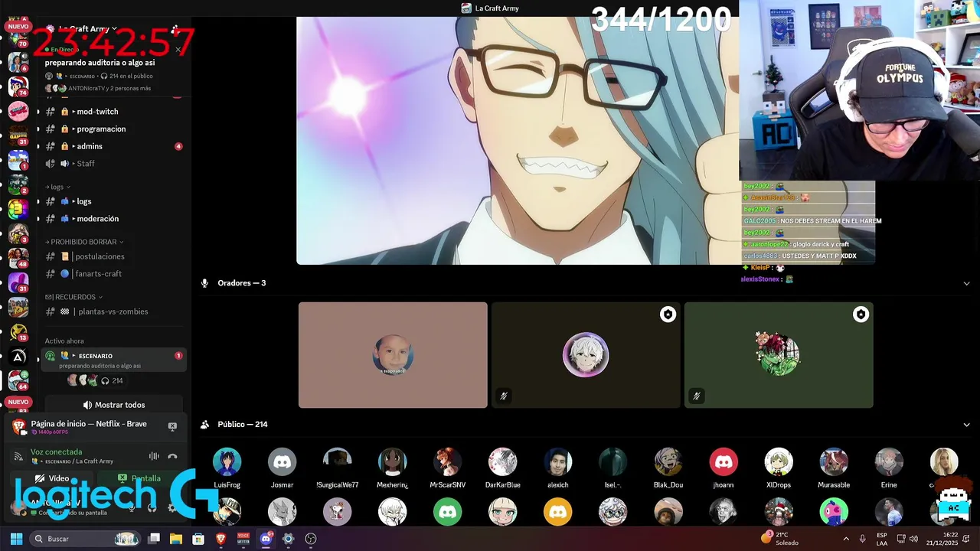This screenshot has height=551, width=980.
Task: Click the audience member jhoann
Action: coord(723,468)
